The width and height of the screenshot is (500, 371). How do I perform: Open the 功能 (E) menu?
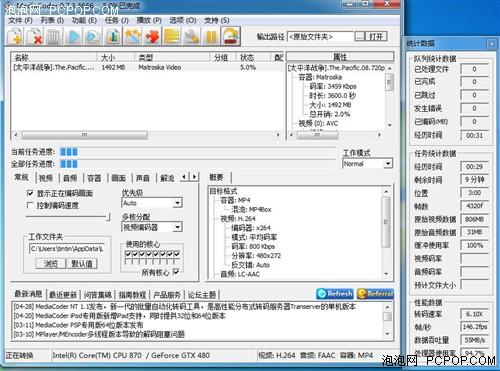coord(84,20)
